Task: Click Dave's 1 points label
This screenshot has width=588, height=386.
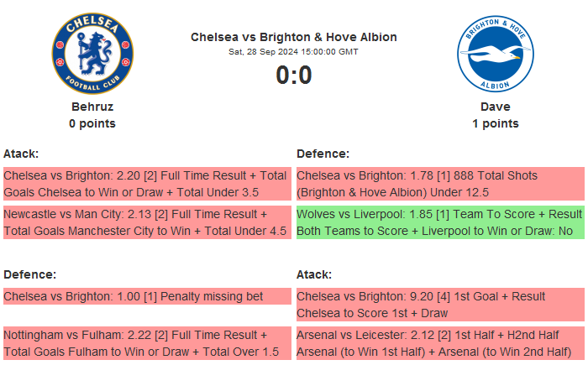Action: click(495, 123)
